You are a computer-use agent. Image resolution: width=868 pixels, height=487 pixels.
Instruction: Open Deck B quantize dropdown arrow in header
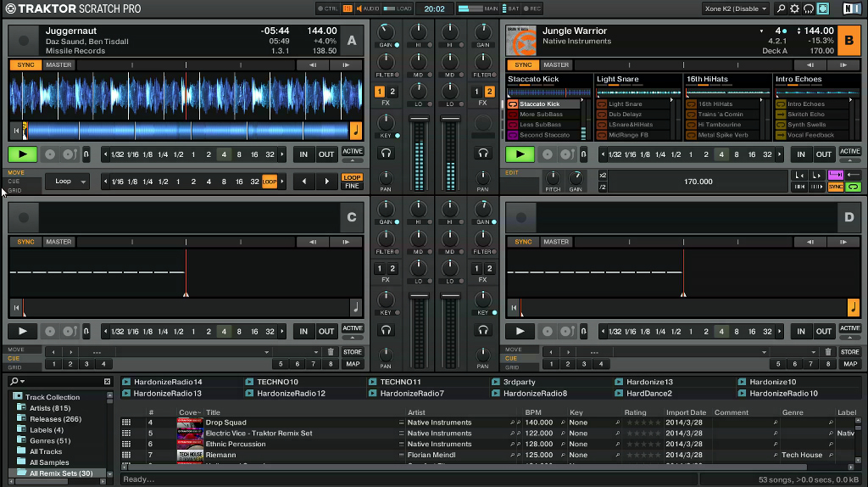761,31
